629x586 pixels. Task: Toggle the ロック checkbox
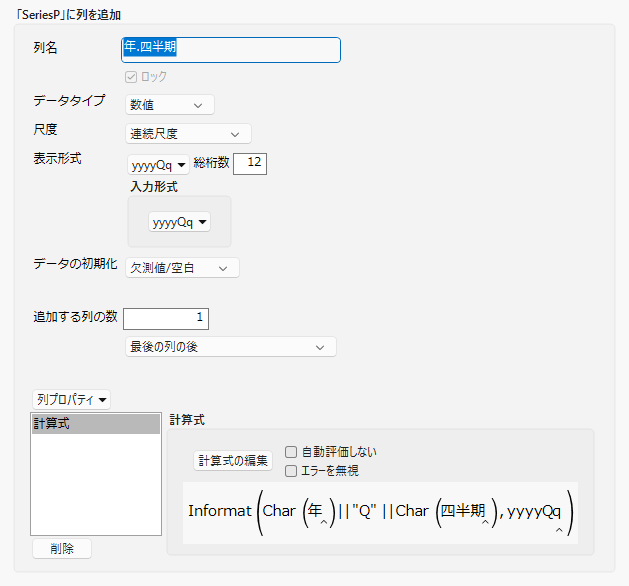pos(131,77)
